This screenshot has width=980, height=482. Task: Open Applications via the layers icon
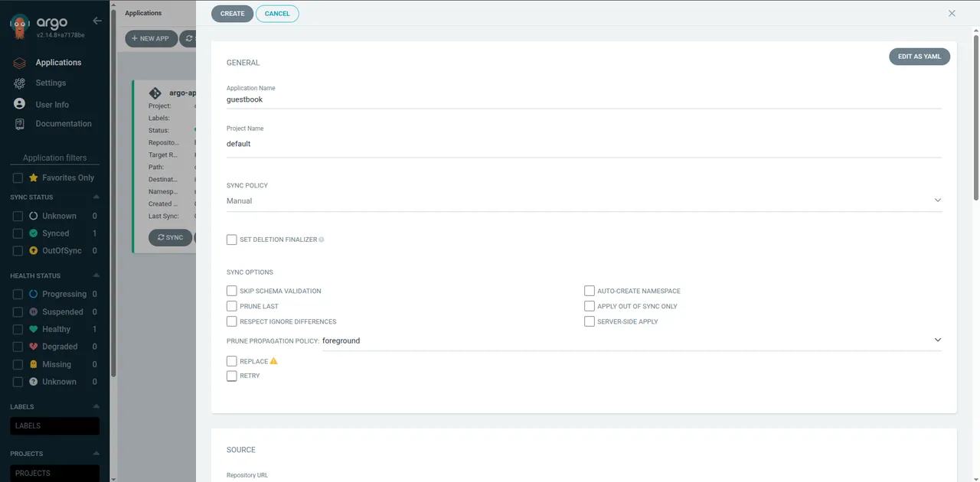point(20,63)
